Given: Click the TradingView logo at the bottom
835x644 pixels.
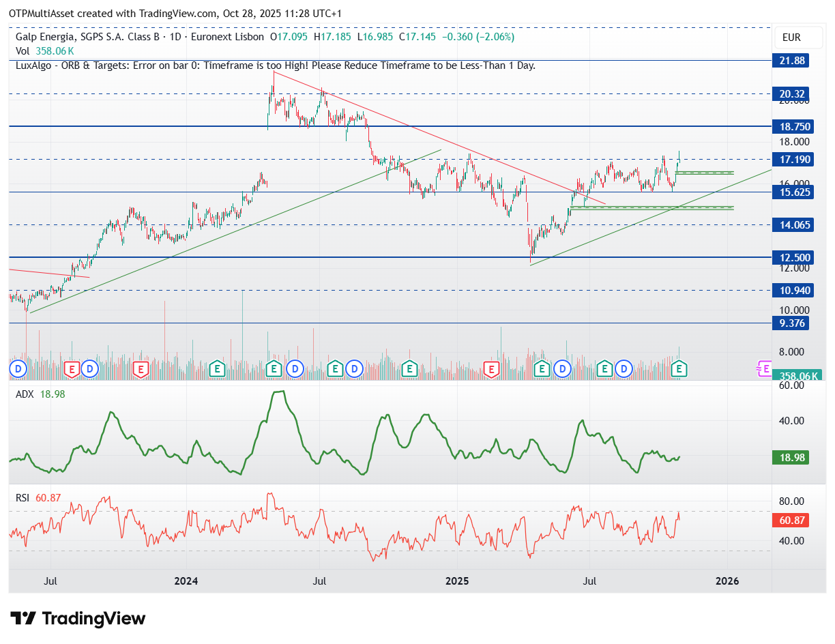Looking at the screenshot, I should 78,619.
